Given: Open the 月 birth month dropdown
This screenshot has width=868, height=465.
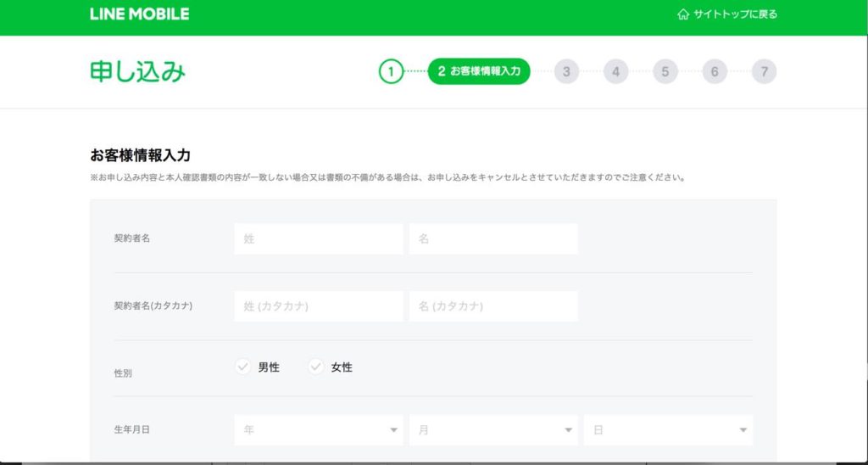Looking at the screenshot, I should [x=494, y=430].
